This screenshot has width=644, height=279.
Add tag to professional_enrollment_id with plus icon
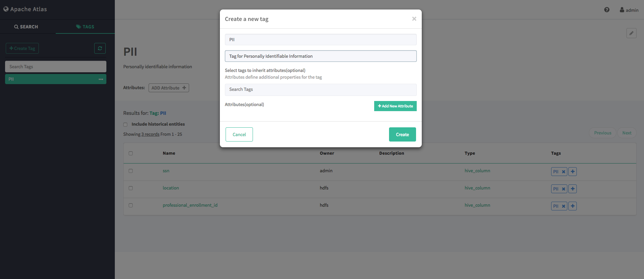pos(572,206)
